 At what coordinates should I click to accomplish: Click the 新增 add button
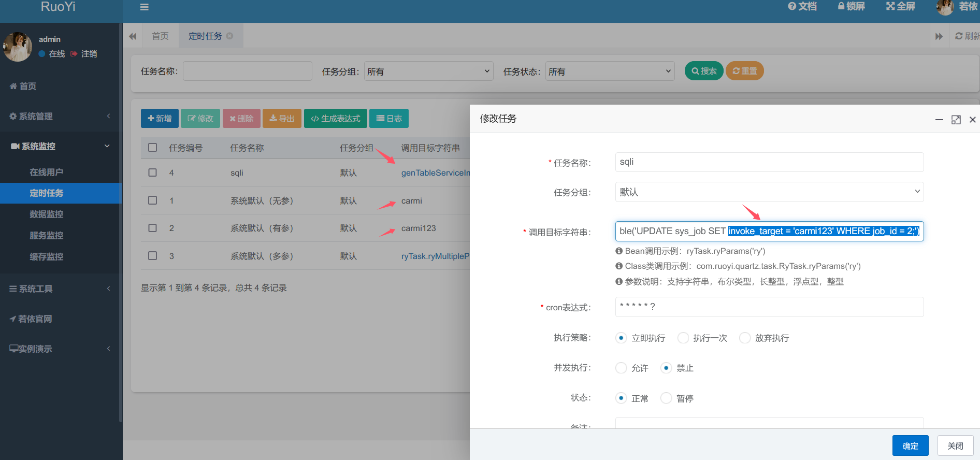[160, 118]
